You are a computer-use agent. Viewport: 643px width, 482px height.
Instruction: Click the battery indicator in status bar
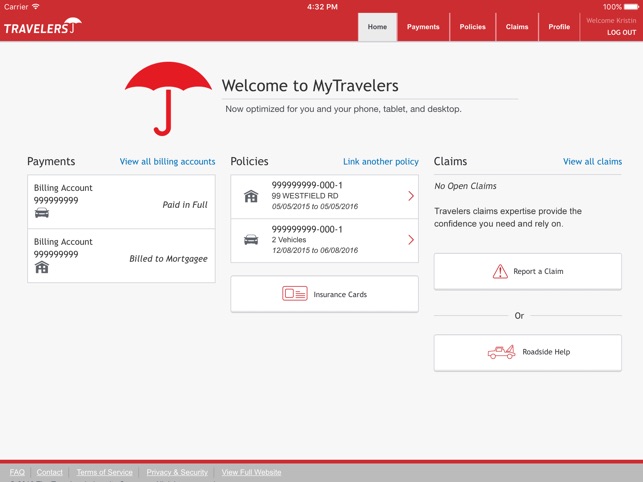tap(631, 7)
